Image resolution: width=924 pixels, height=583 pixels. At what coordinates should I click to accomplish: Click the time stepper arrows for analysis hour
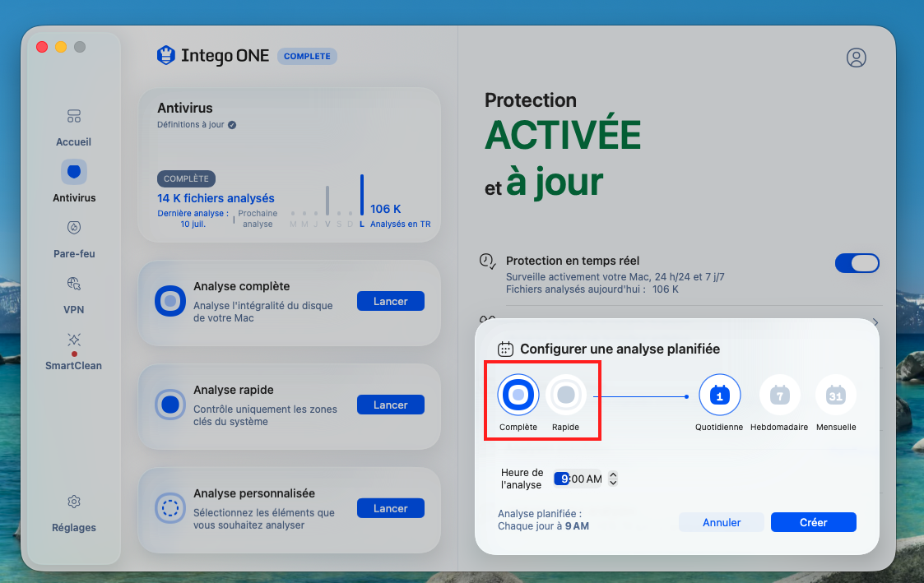[x=613, y=479]
